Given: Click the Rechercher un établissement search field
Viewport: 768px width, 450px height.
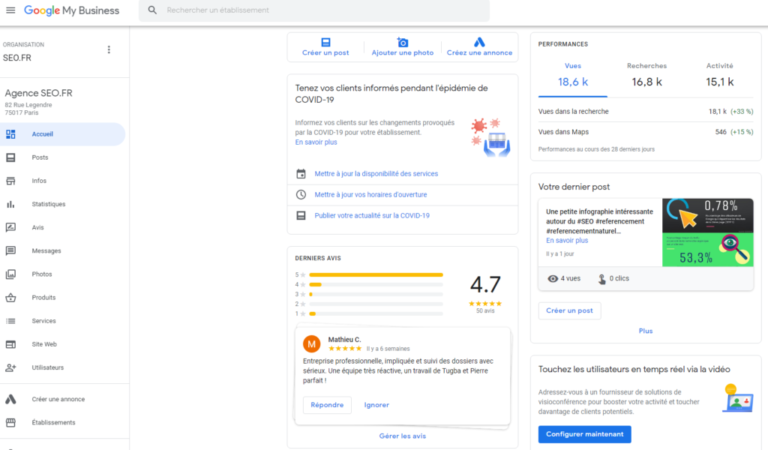Looking at the screenshot, I should point(314,10).
